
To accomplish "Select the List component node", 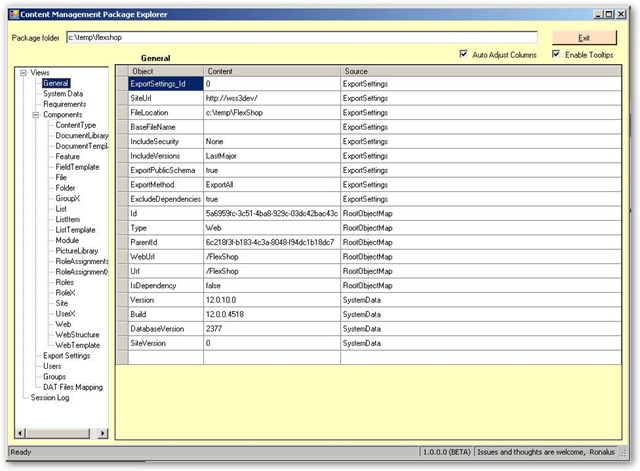I will click(x=61, y=209).
